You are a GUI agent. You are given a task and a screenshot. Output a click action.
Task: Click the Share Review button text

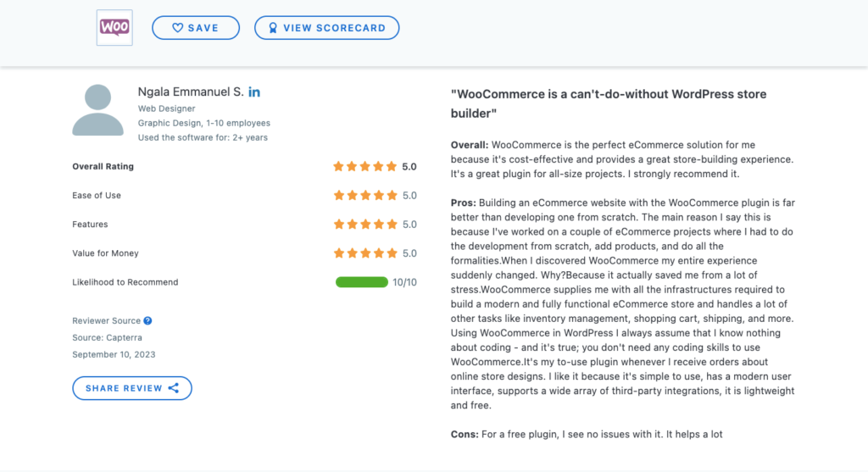(124, 388)
